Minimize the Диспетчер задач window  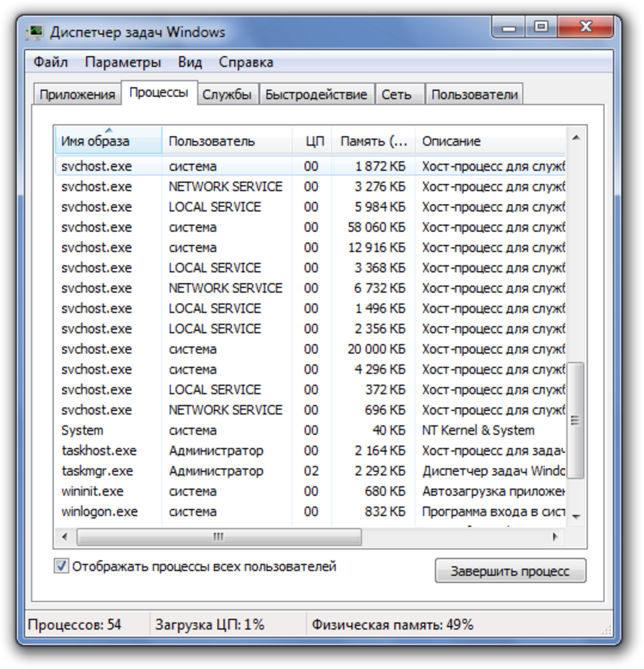[509, 27]
